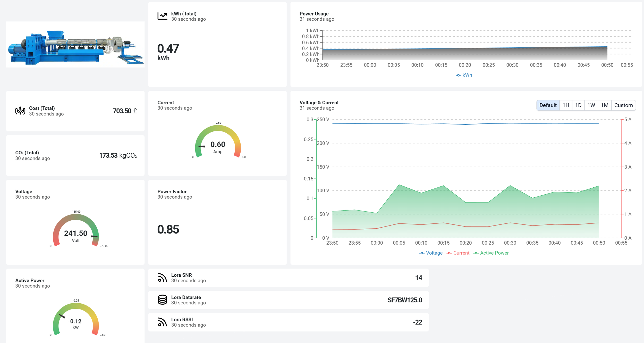The width and height of the screenshot is (644, 343).
Task: Click the Lora SNR signal icon
Action: (x=162, y=278)
